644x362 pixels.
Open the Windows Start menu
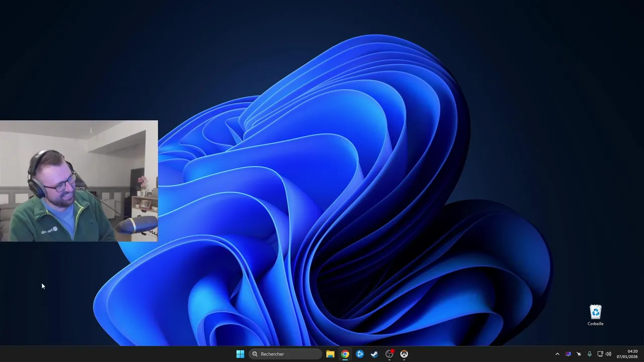[240, 354]
